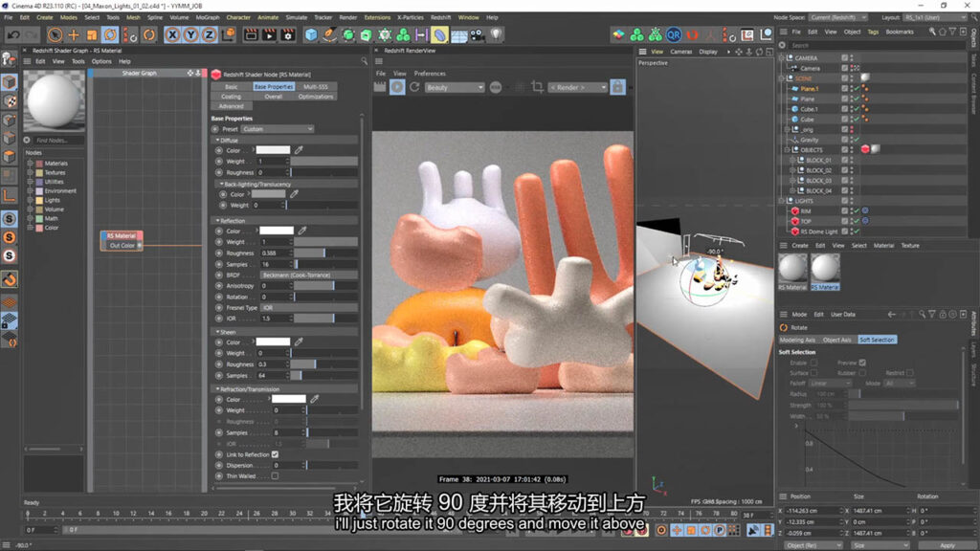The width and height of the screenshot is (980, 551).
Task: Toggle Link to Reflection checkbox
Action: click(x=275, y=454)
